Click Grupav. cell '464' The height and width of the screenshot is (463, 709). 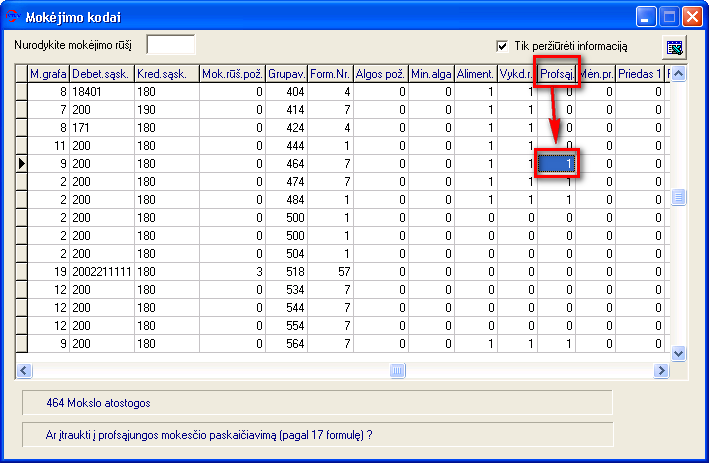pyautogui.click(x=287, y=164)
